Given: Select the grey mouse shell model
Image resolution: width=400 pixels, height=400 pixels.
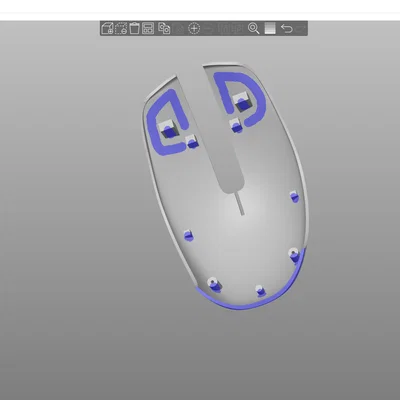Looking at the screenshot, I should (x=226, y=186).
